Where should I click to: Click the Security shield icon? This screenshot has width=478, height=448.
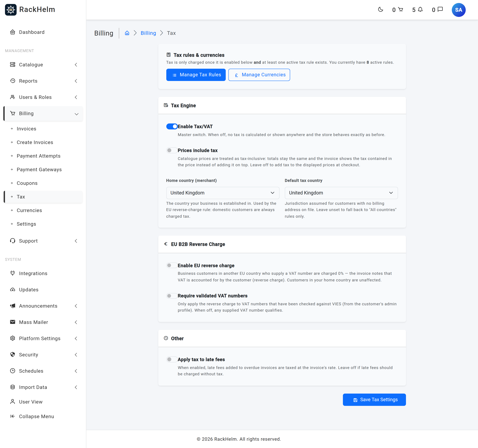coord(13,355)
